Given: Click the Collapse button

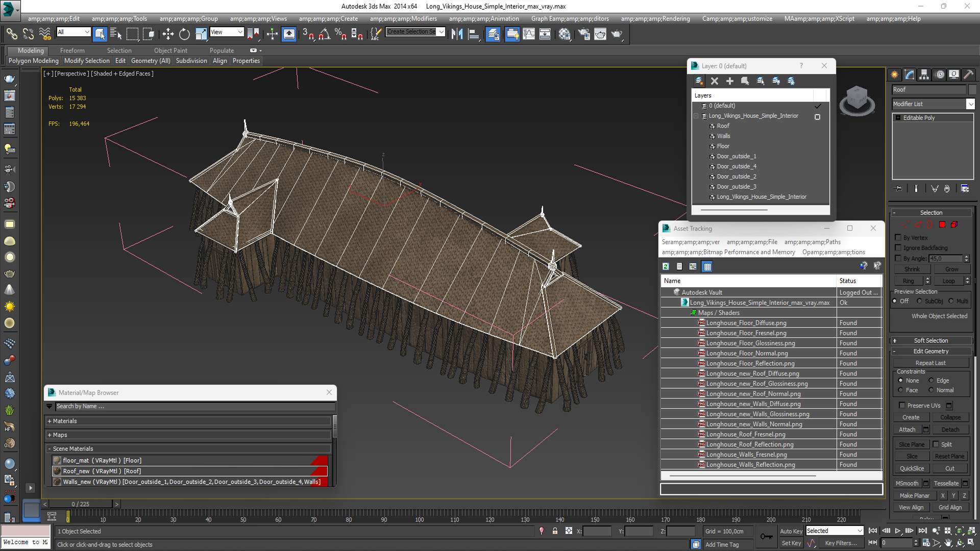Looking at the screenshot, I should [950, 417].
